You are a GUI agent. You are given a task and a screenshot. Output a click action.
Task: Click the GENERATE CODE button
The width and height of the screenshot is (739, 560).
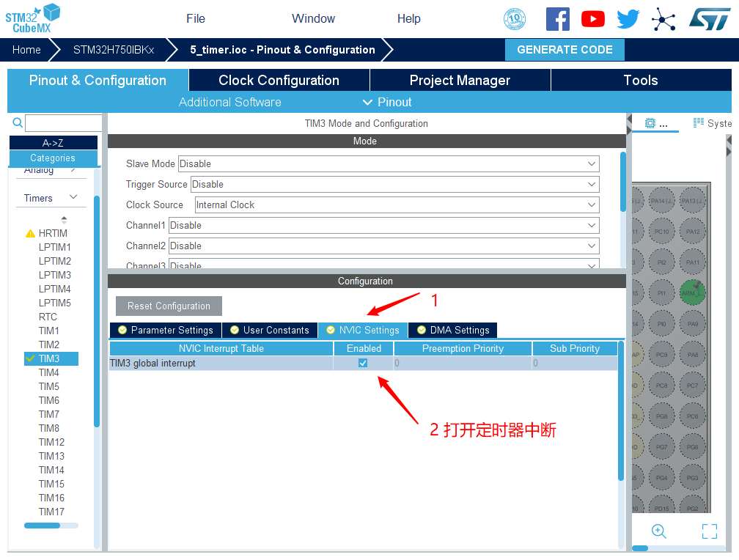point(565,50)
